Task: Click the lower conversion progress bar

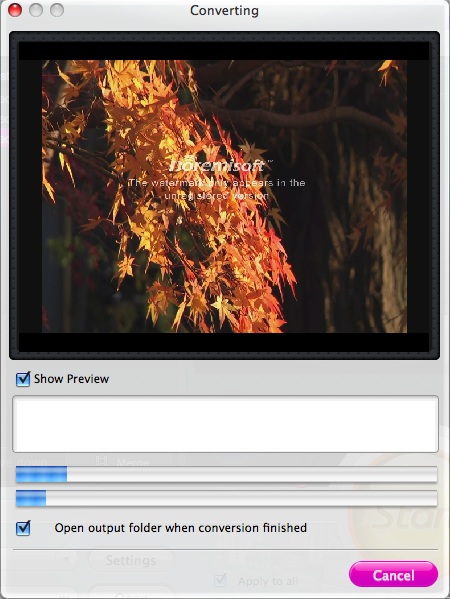Action: pyautogui.click(x=226, y=499)
